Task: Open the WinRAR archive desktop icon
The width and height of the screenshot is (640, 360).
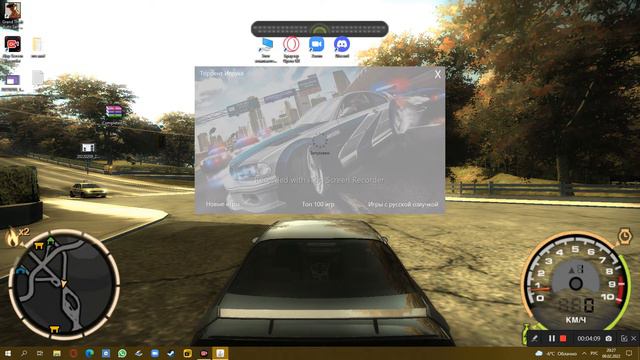Action: pos(114,114)
